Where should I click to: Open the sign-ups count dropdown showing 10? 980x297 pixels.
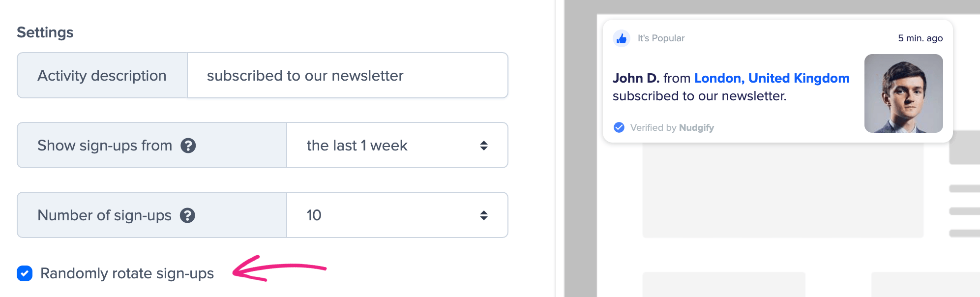(x=388, y=215)
